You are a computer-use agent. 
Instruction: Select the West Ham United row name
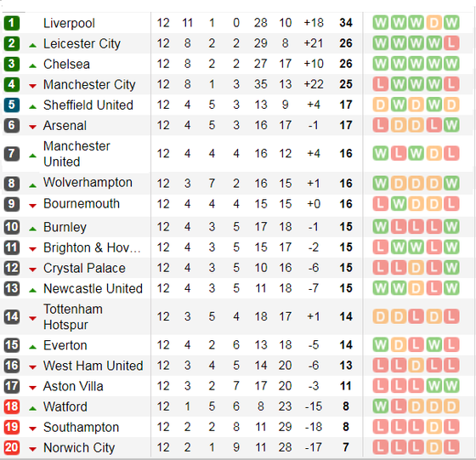pyautogui.click(x=93, y=366)
